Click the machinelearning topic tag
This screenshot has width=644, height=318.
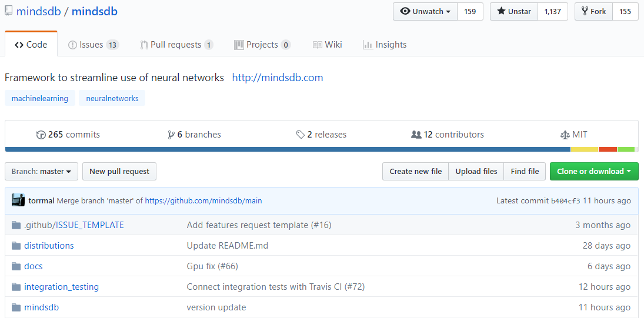pos(40,98)
